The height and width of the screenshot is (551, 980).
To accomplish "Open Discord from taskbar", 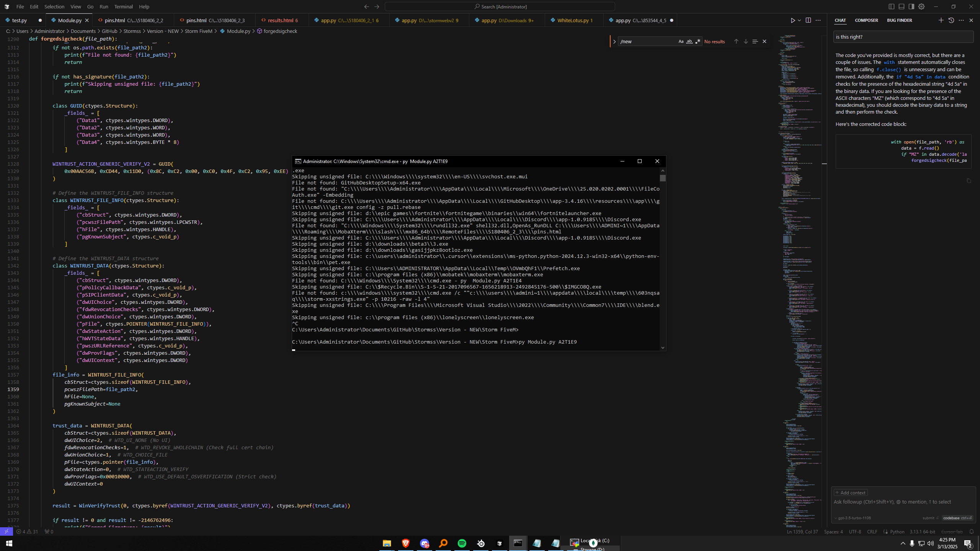I will click(424, 543).
